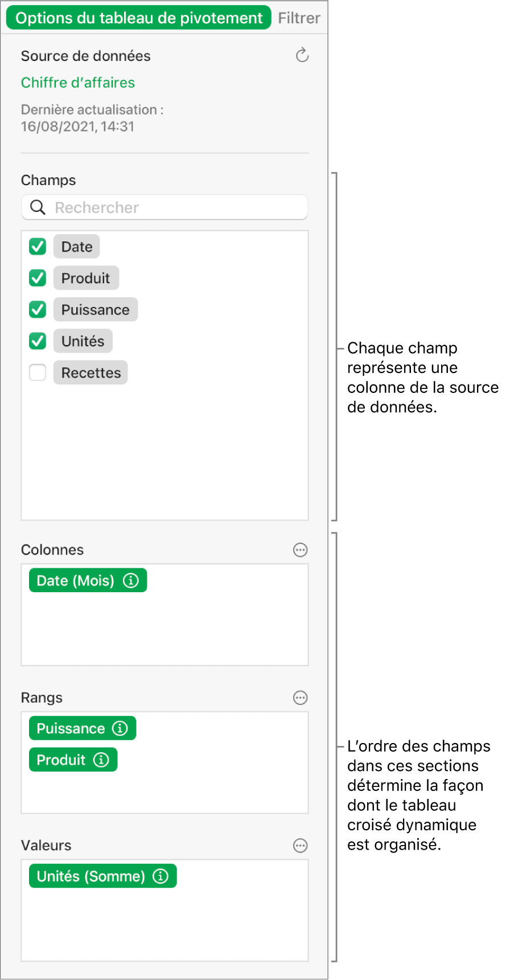Select the Puissance pill in Rangs
Viewport: 510px width, 980px height.
pyautogui.click(x=71, y=728)
